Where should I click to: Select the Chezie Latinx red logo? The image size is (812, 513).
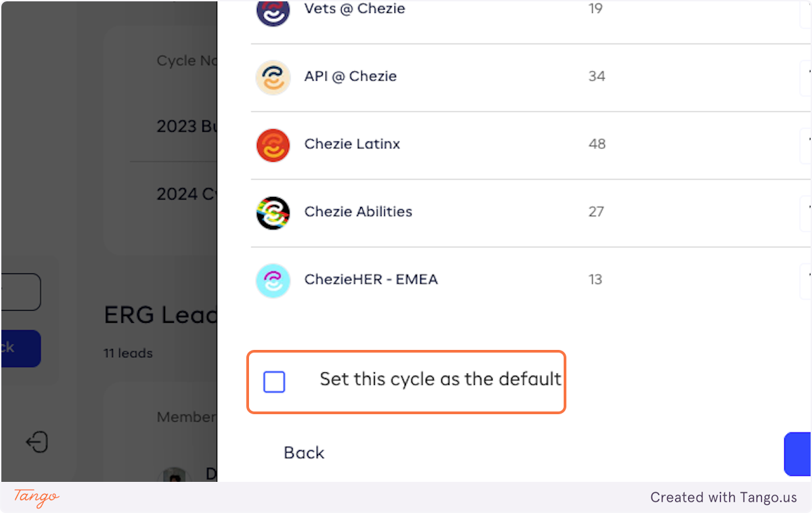click(273, 145)
